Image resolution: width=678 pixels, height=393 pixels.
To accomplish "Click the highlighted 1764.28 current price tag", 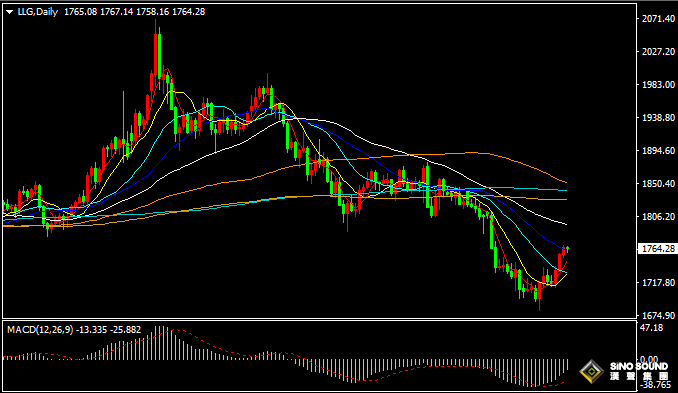I will [x=658, y=249].
